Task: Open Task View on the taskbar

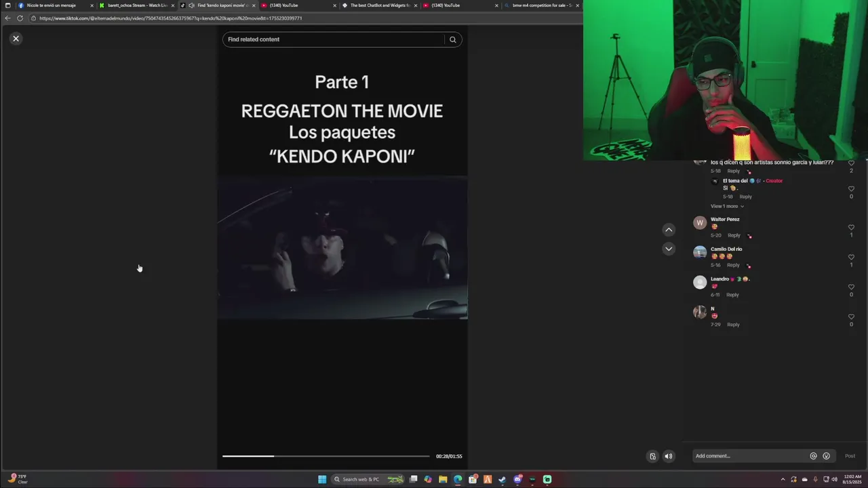Action: click(413, 479)
